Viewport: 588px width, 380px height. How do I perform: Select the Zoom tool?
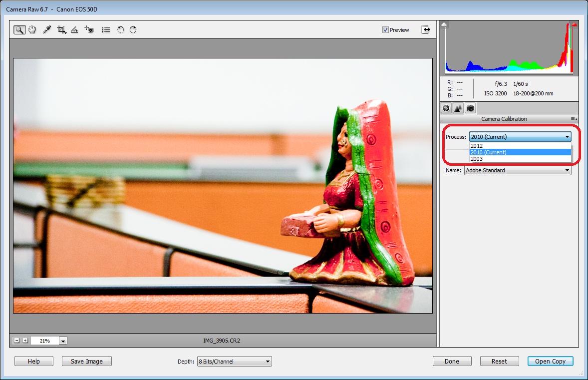point(19,29)
